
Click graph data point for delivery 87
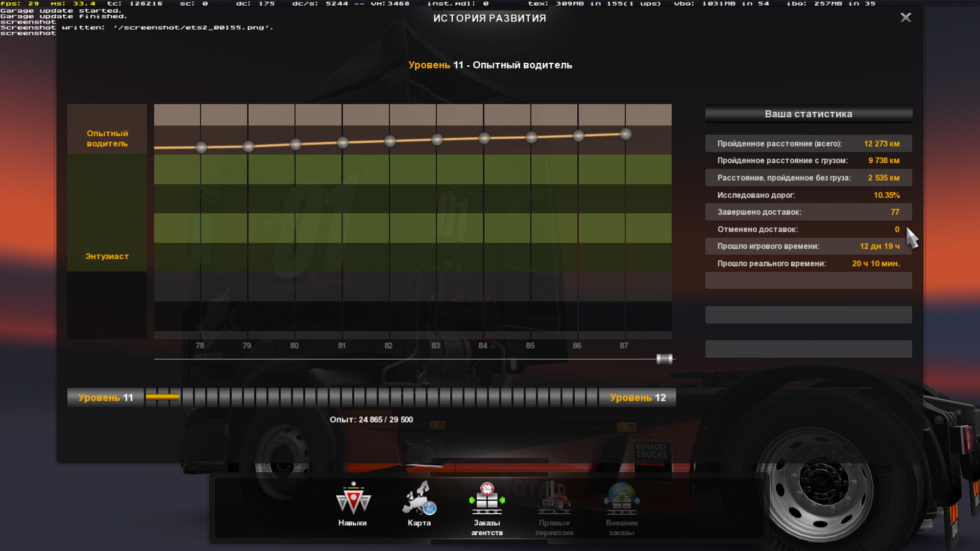pyautogui.click(x=626, y=134)
